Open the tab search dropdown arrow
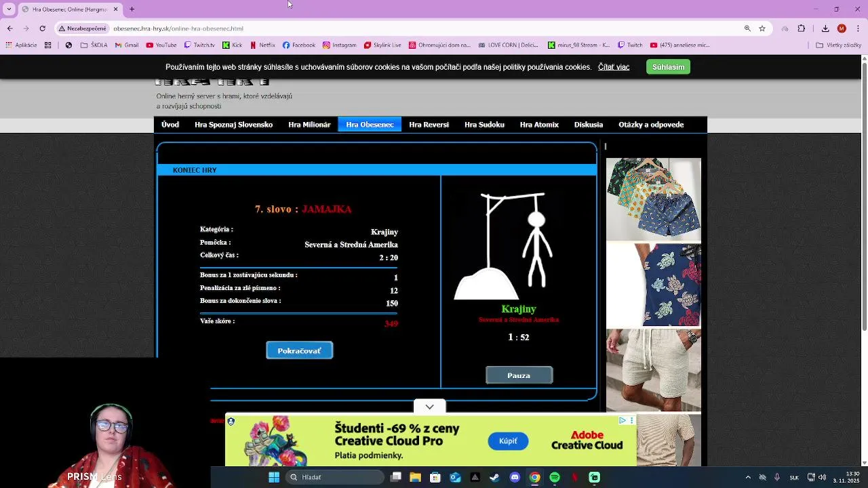 [9, 9]
